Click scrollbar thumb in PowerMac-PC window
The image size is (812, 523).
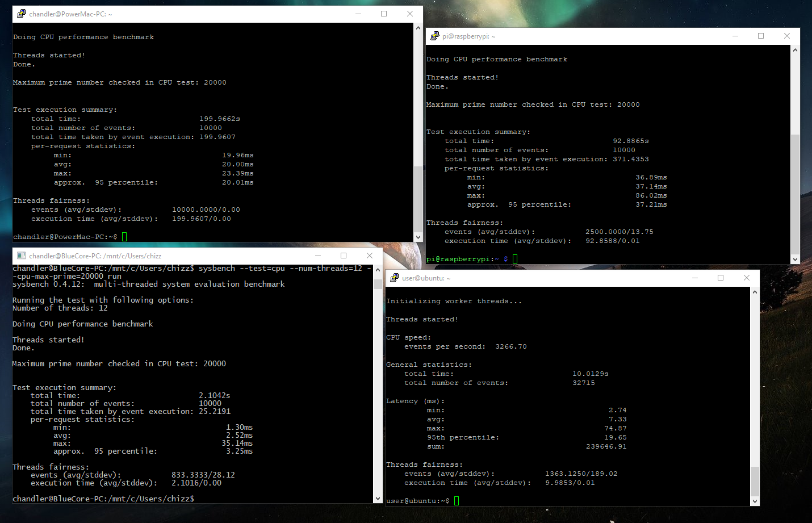click(418, 199)
